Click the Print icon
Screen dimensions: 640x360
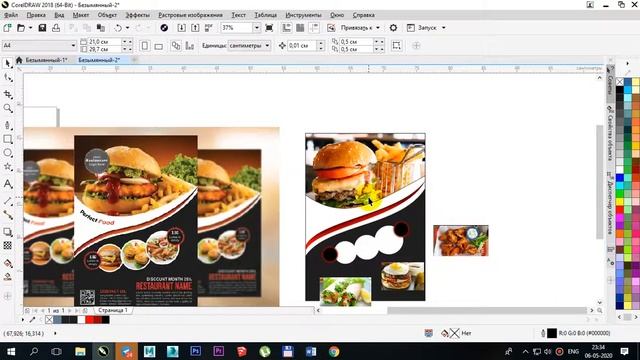(56, 28)
